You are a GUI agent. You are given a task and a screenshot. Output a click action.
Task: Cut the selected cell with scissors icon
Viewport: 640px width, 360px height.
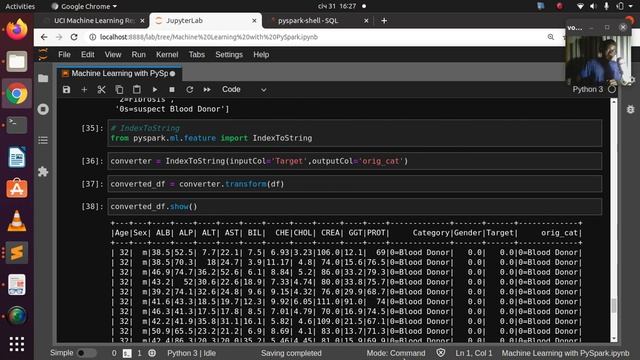click(101, 89)
